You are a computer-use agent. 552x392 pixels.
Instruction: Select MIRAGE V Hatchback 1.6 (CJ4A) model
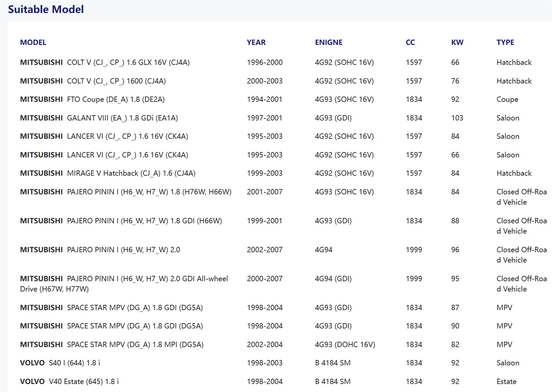pos(108,173)
